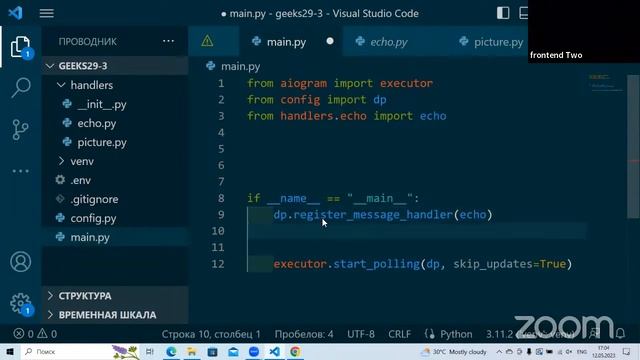The width and height of the screenshot is (640, 360).
Task: Open the hamburger application menu
Action: [47, 13]
